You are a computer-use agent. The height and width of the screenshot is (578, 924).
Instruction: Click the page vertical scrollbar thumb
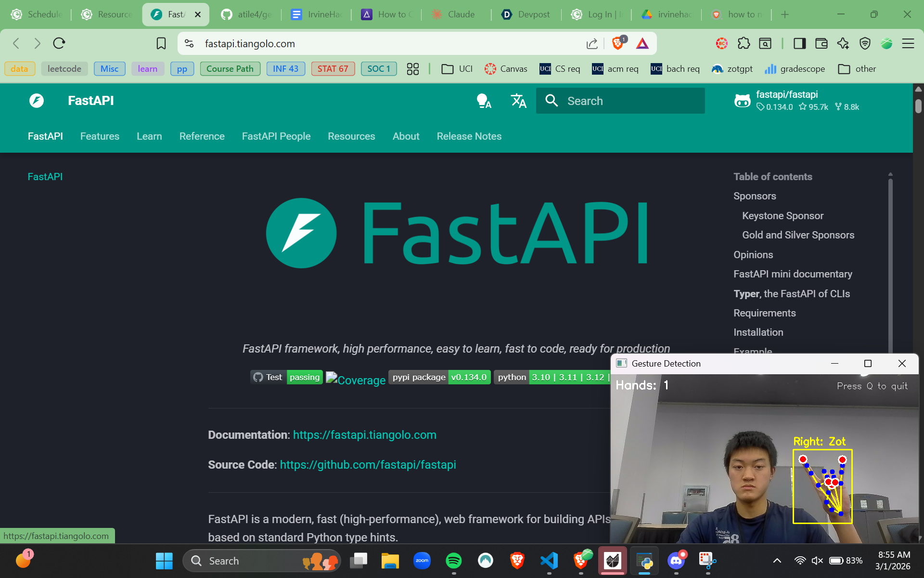[918, 105]
